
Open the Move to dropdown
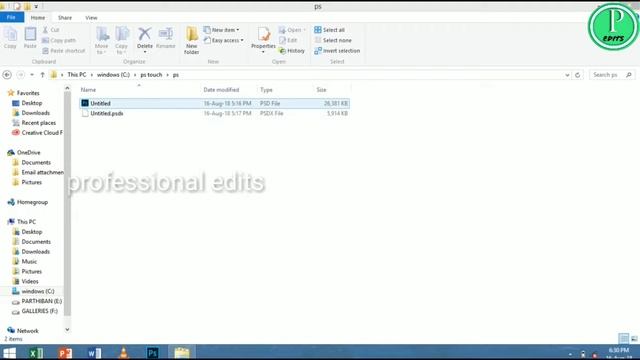102,40
